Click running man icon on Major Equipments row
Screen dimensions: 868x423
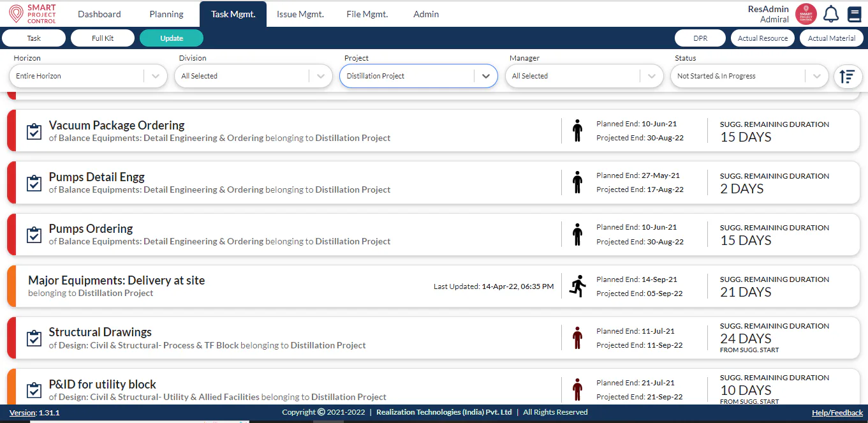pos(577,286)
